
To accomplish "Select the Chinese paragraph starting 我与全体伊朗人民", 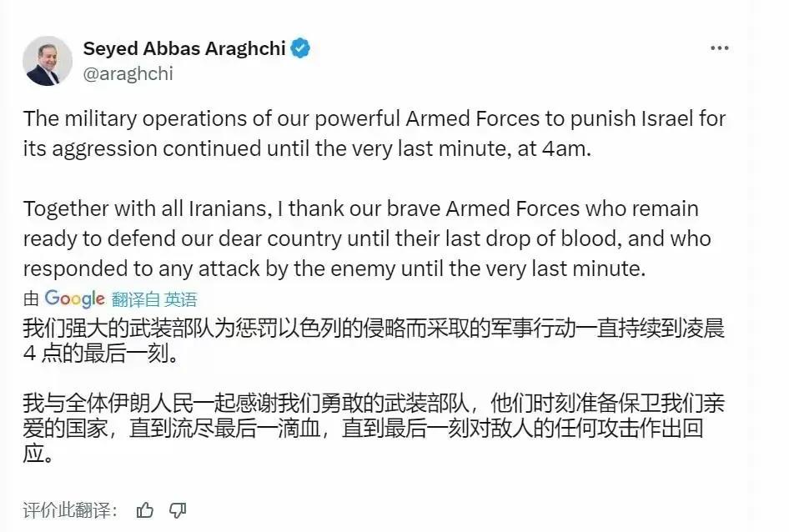I will tap(374, 428).
